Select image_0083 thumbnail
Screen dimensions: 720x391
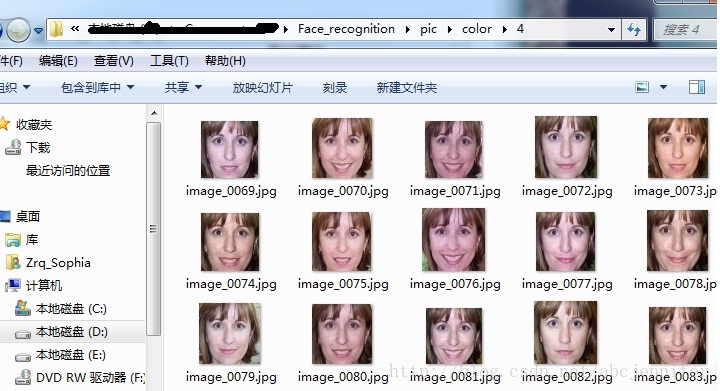[x=678, y=335]
